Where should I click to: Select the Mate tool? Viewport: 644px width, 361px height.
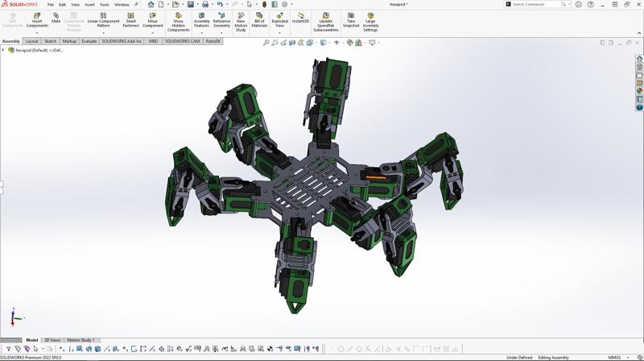[56, 18]
